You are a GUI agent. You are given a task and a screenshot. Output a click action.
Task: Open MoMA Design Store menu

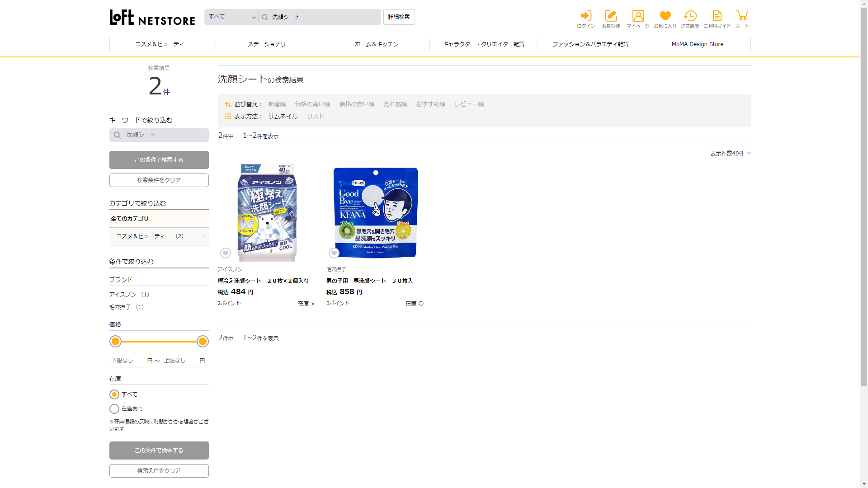pos(697,44)
